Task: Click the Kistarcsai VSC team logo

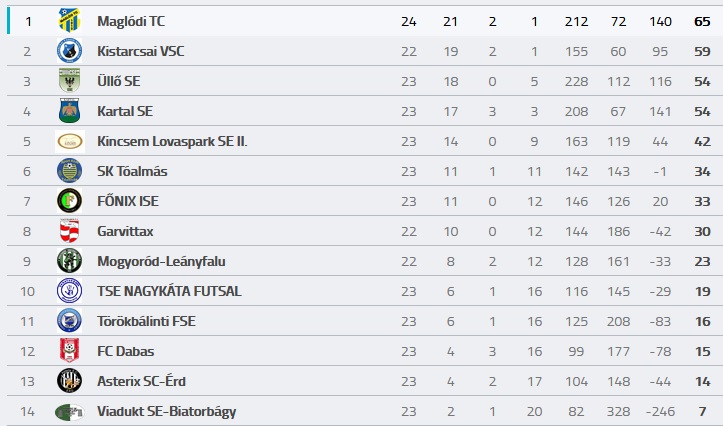Action: (70, 51)
